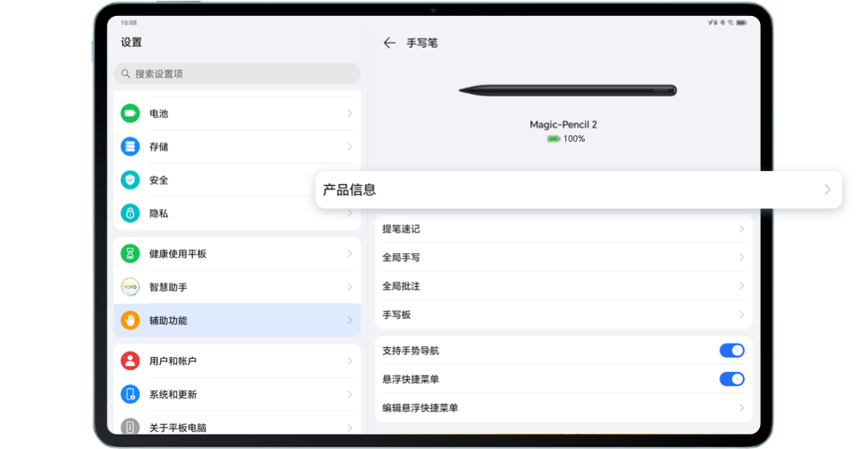868x449 pixels.
Task: Click the blue 存储 storage icon
Action: (130, 146)
